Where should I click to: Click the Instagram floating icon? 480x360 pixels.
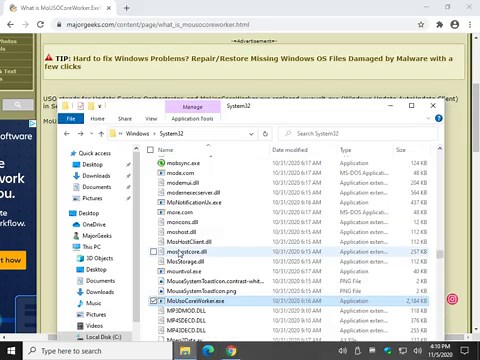pyautogui.click(x=452, y=299)
